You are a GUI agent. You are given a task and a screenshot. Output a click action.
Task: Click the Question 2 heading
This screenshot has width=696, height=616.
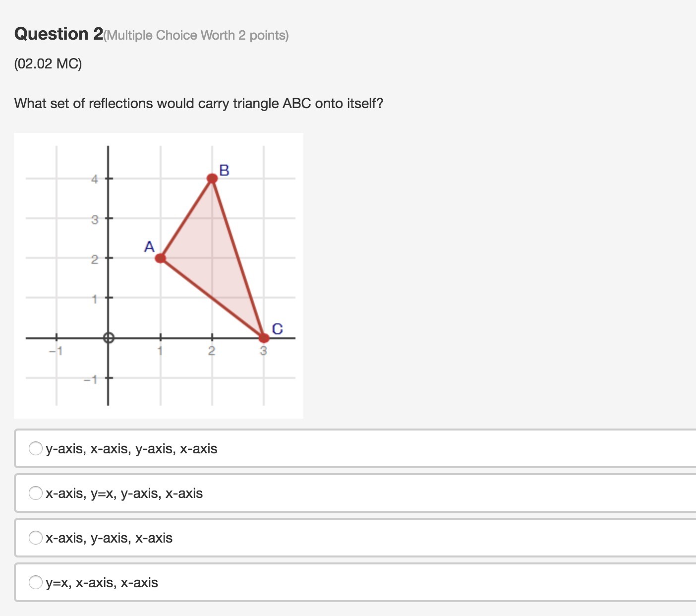tap(59, 34)
